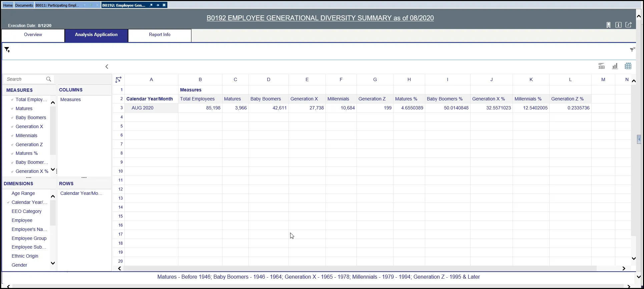Click the Documents tab at top
Viewport: 644px width, 289px height.
[24, 5]
